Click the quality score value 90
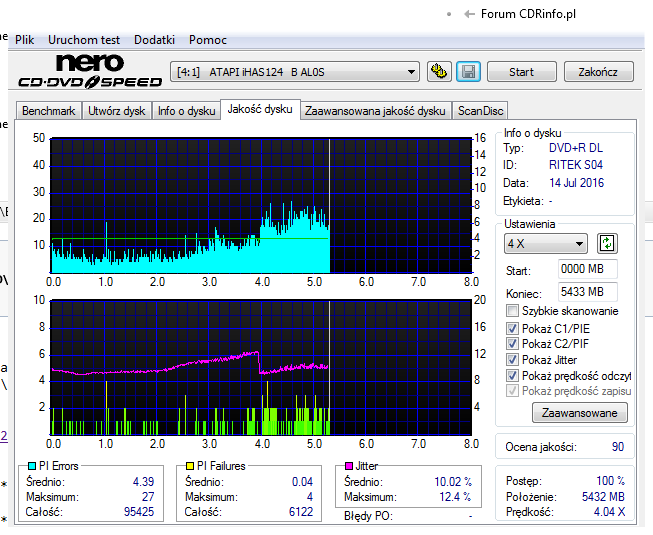The image size is (653, 535). click(x=618, y=447)
